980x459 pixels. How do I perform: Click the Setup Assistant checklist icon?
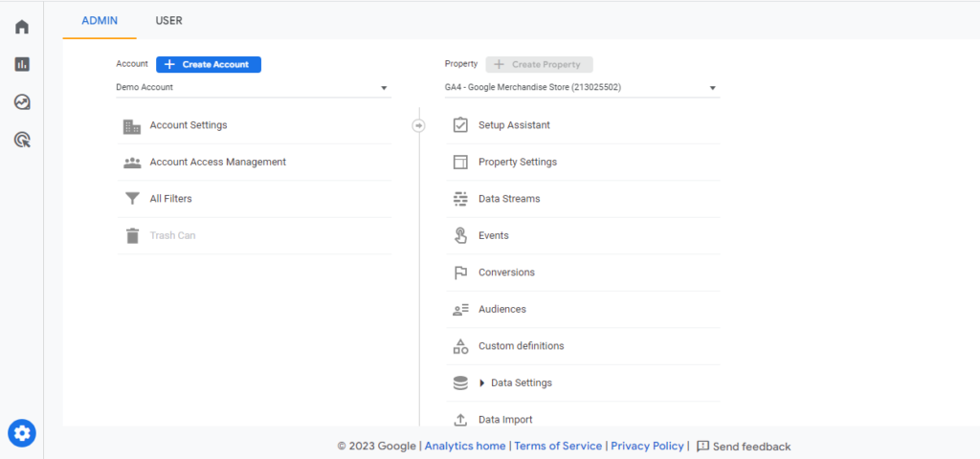click(x=460, y=125)
